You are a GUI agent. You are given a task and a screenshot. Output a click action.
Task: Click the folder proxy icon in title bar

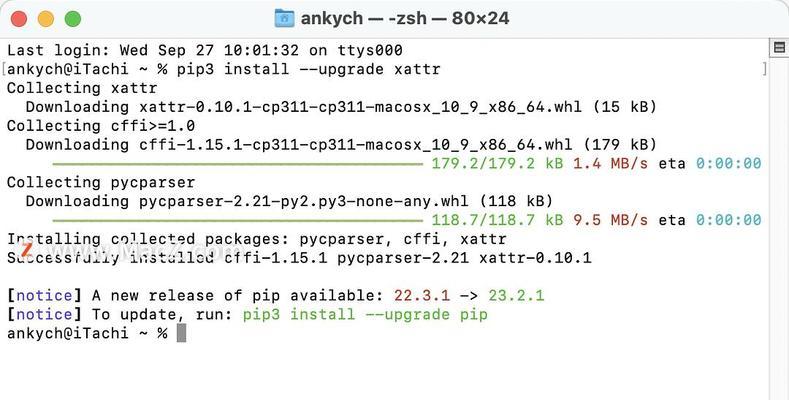click(x=284, y=19)
